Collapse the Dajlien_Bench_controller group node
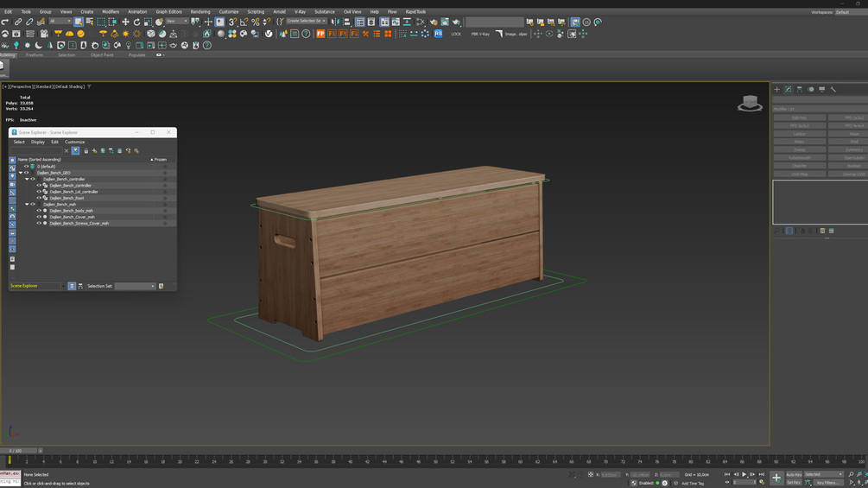This screenshot has height=488, width=868. click(27, 179)
